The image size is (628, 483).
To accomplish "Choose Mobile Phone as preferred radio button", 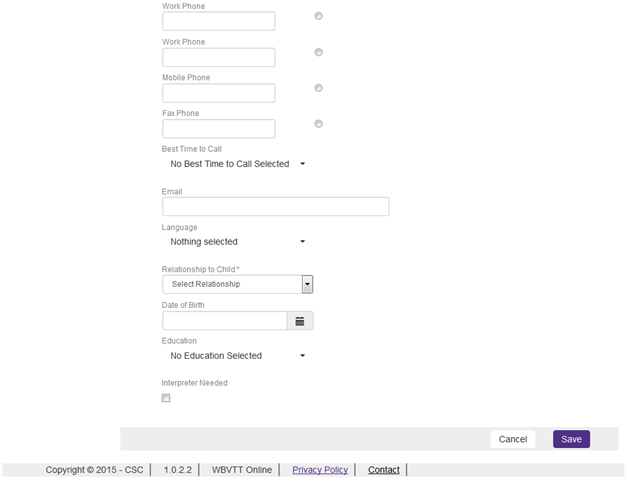I will [318, 88].
